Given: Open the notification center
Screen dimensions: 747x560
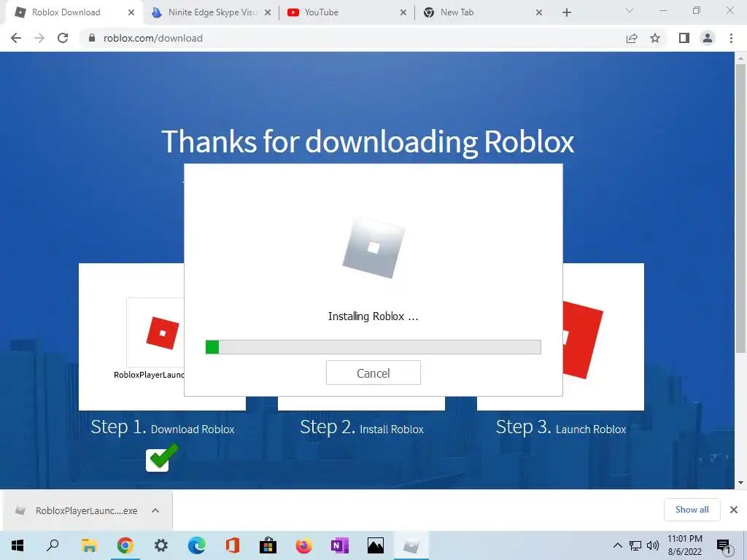Looking at the screenshot, I should pos(724,545).
